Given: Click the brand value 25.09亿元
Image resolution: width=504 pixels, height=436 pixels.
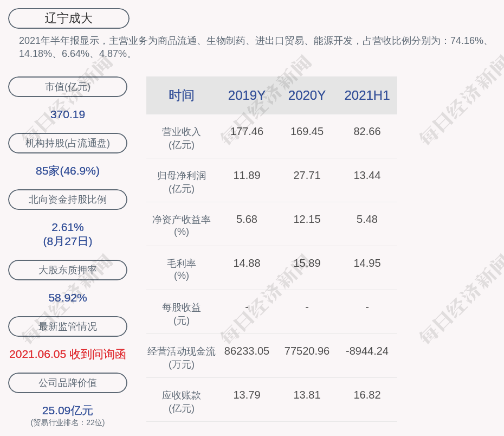Looking at the screenshot, I should tap(68, 411).
